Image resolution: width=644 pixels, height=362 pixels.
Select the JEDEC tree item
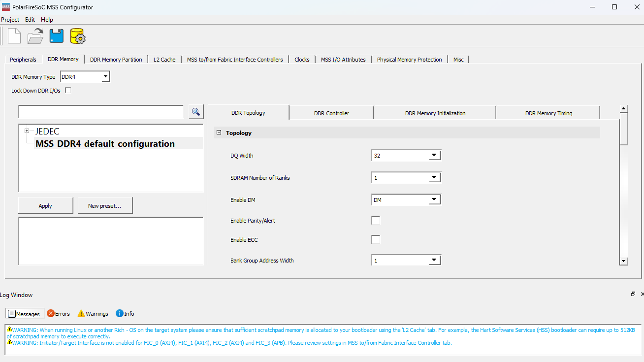pyautogui.click(x=47, y=132)
